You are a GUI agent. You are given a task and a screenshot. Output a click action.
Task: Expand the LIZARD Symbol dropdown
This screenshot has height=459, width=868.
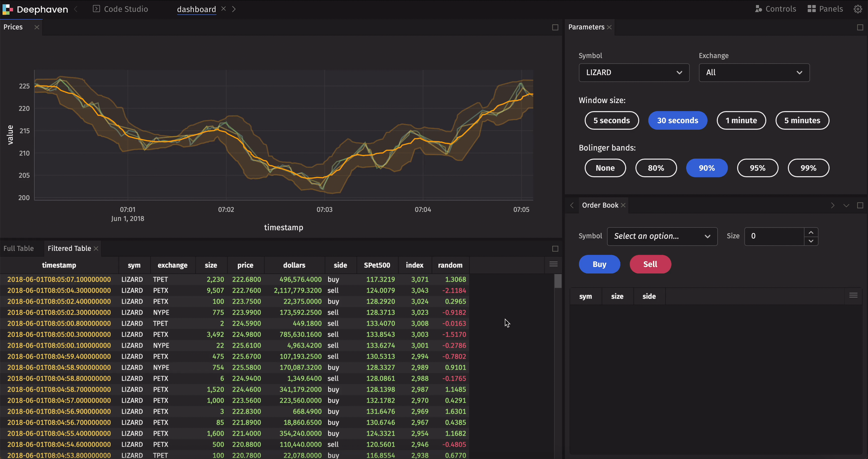(634, 72)
